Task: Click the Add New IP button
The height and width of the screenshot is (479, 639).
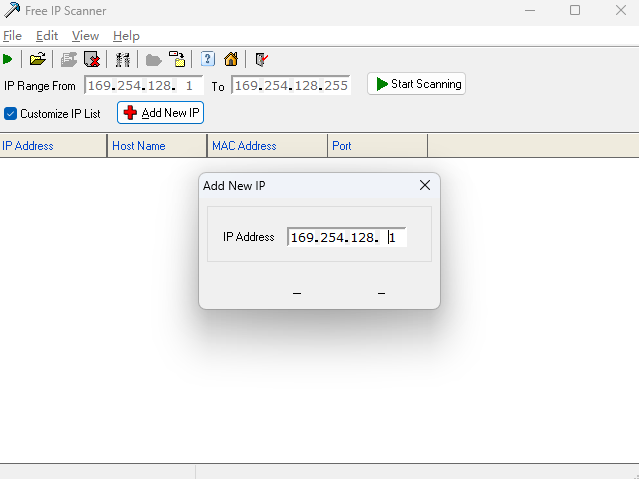Action: pos(161,113)
